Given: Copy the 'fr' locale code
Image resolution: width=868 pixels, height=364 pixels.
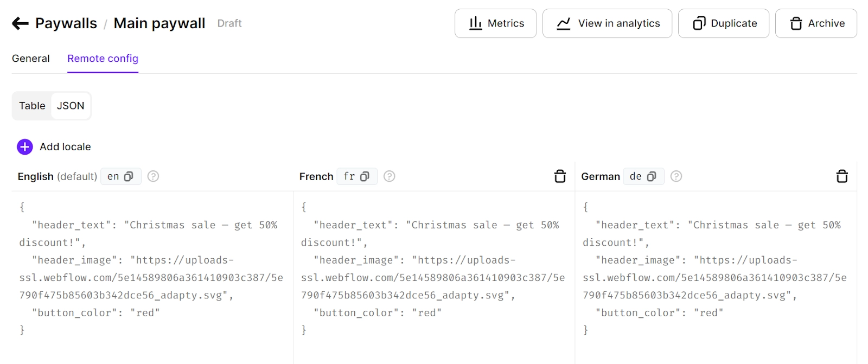Looking at the screenshot, I should [365, 176].
